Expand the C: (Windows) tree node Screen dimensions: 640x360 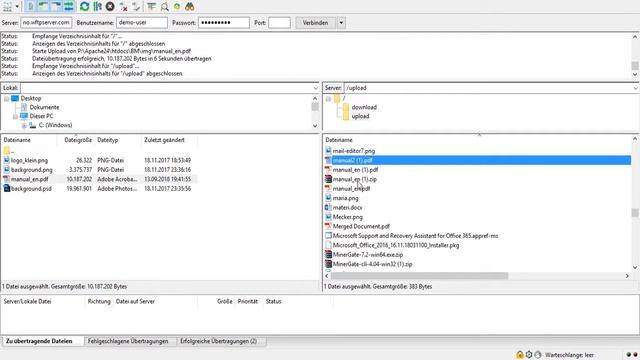coord(24,126)
